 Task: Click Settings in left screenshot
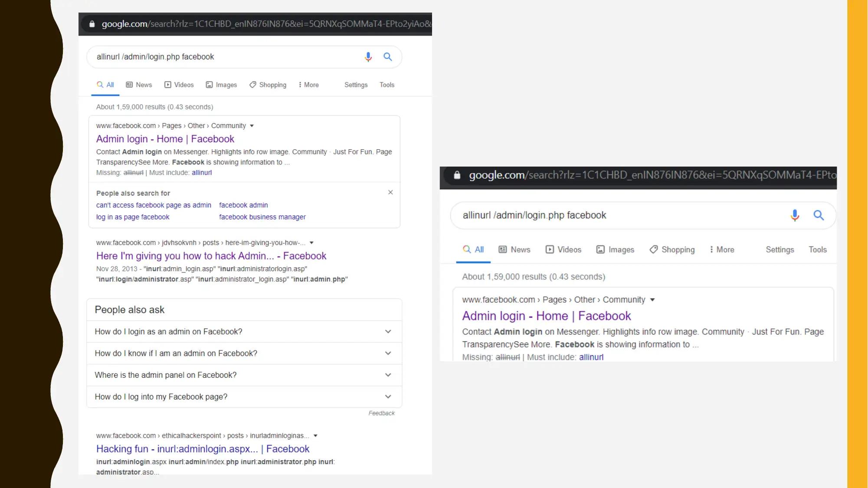[356, 85]
